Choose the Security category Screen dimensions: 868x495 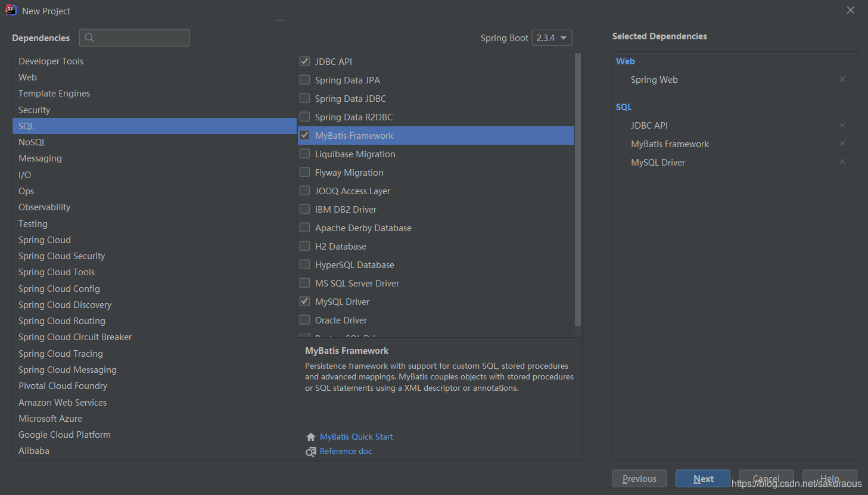(154, 110)
